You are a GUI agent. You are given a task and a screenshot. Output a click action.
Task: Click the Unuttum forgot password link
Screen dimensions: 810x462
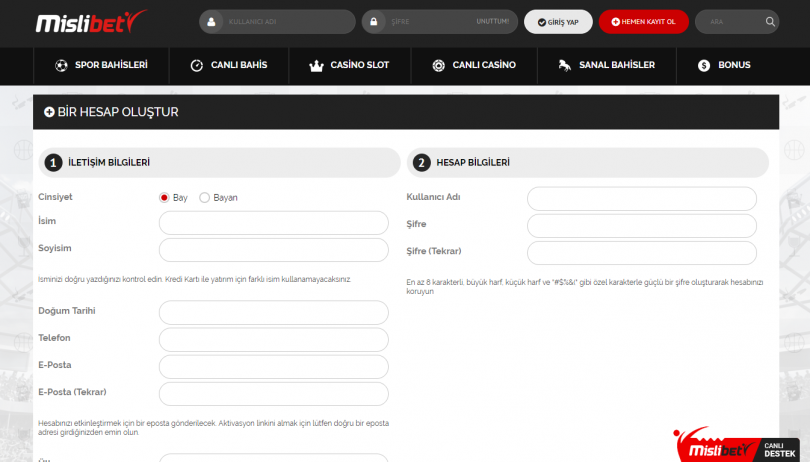[x=492, y=22]
